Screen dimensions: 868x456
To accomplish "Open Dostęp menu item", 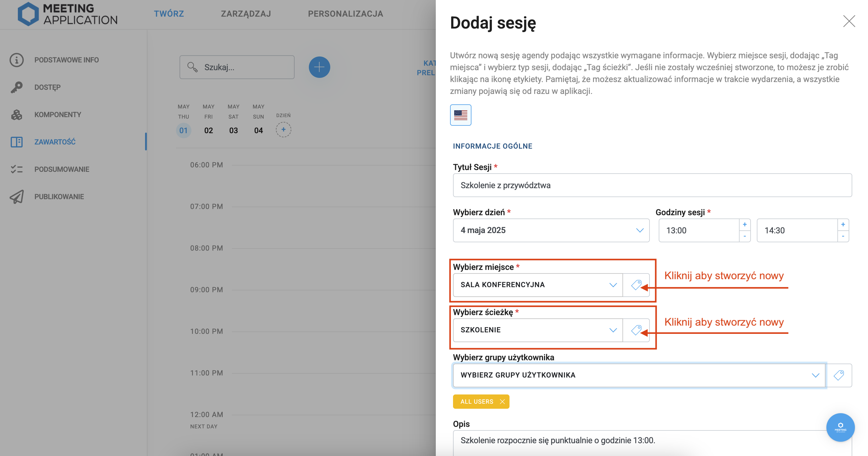I will click(48, 87).
